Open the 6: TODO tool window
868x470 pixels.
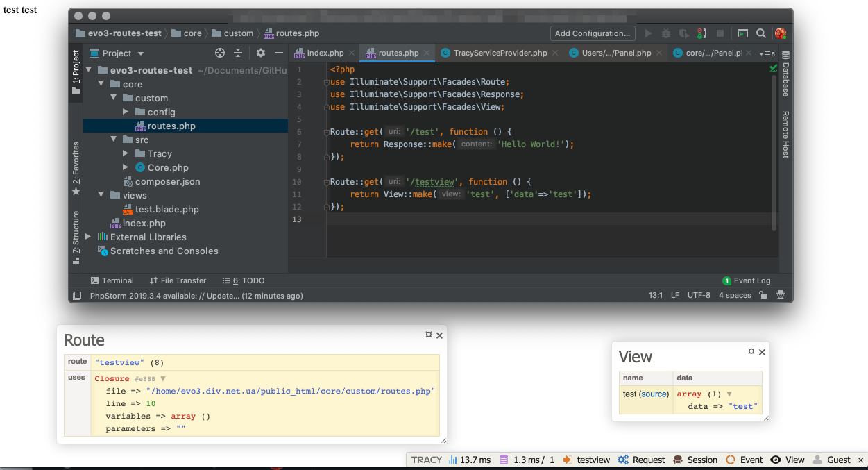[244, 280]
